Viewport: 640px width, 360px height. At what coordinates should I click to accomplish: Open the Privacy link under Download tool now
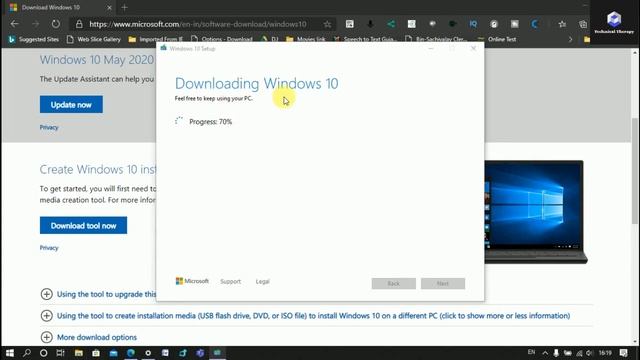coord(49,248)
